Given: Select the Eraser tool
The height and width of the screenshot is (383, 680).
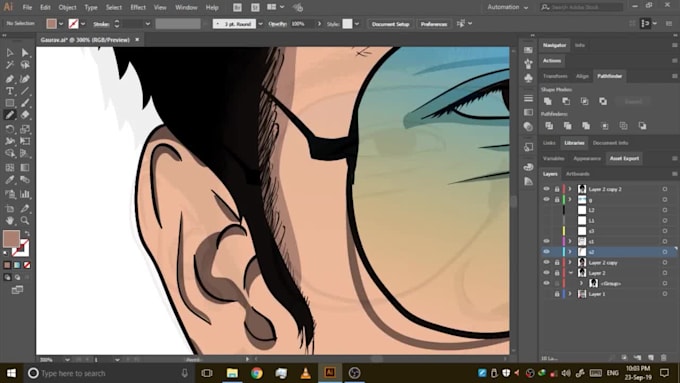Looking at the screenshot, I should coord(25,115).
